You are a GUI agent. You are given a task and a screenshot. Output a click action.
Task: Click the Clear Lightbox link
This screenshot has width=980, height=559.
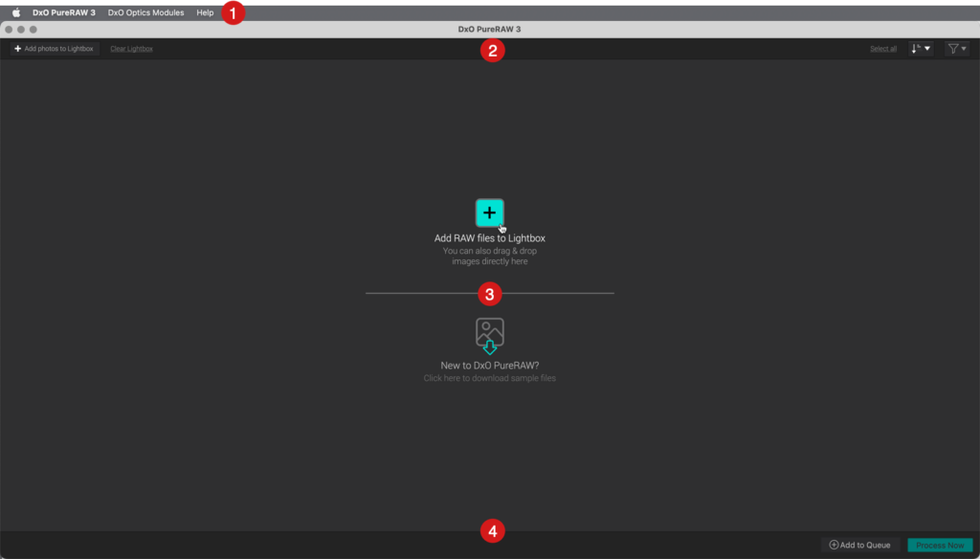[131, 49]
